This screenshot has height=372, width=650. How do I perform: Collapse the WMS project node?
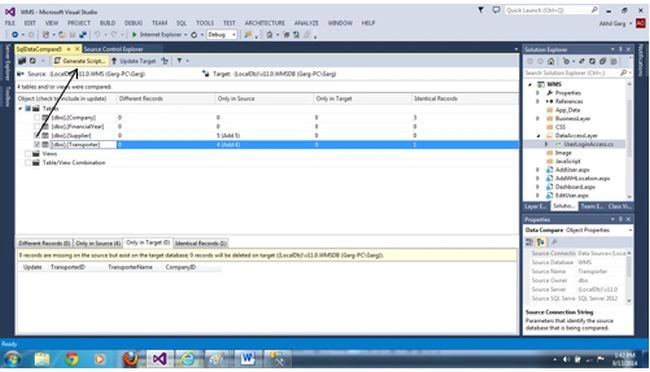click(530, 85)
